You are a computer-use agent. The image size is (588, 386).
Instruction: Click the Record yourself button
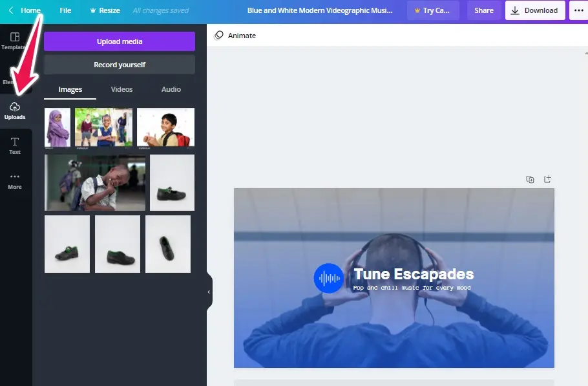click(120, 65)
